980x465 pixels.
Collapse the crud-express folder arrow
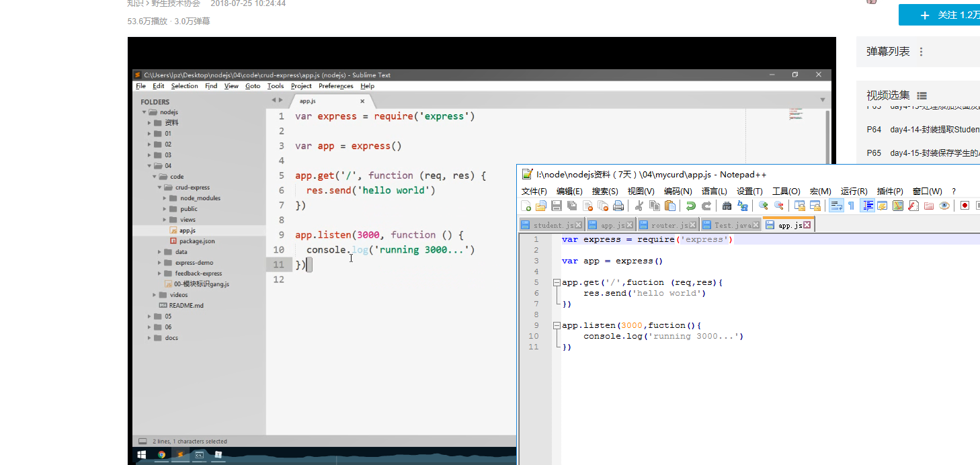(x=160, y=187)
